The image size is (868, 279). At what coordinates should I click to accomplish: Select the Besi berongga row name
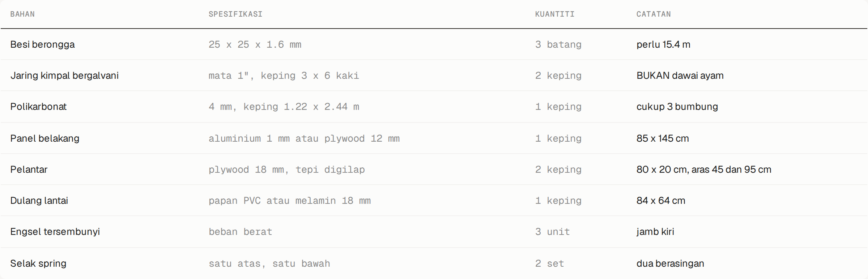coord(42,44)
